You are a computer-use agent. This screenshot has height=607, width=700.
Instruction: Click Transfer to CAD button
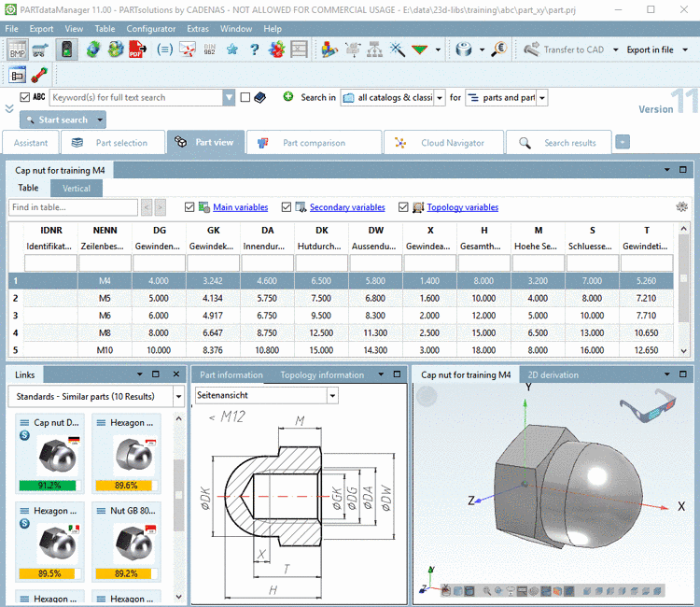tap(563, 49)
